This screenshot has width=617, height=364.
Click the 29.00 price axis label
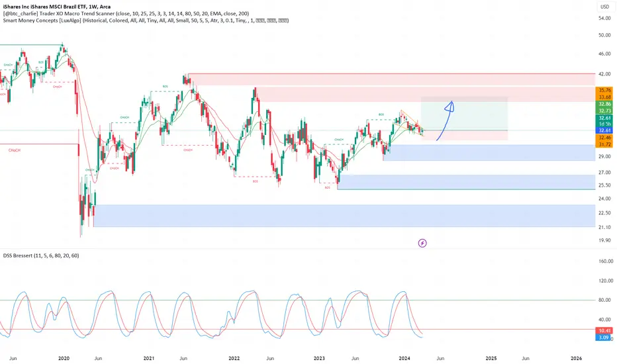click(x=604, y=156)
